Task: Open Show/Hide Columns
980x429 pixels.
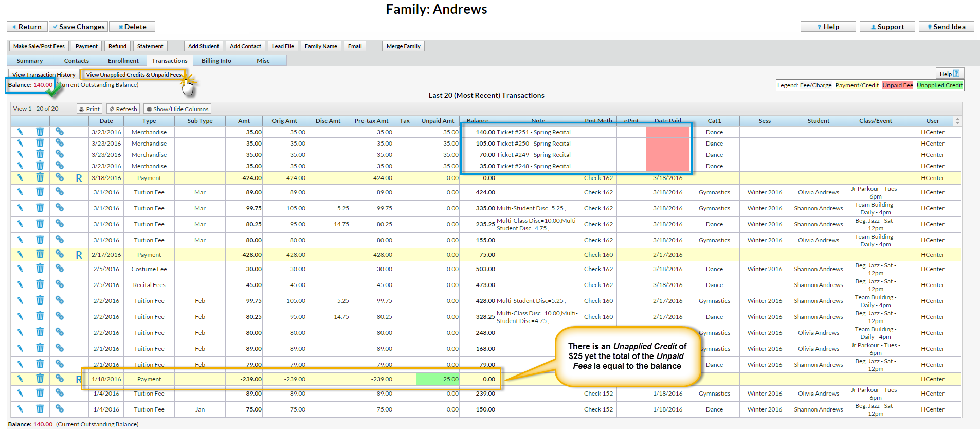Action: tap(177, 109)
